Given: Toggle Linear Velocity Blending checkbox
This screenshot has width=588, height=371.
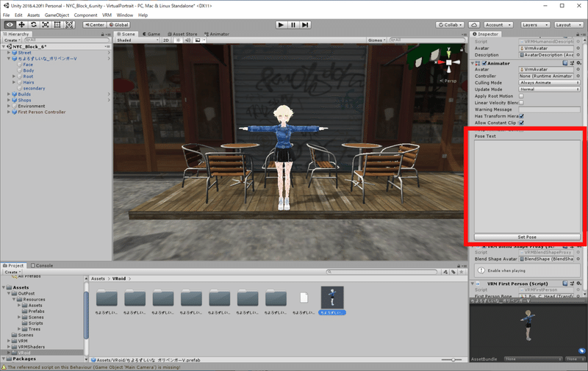Looking at the screenshot, I should [521, 103].
